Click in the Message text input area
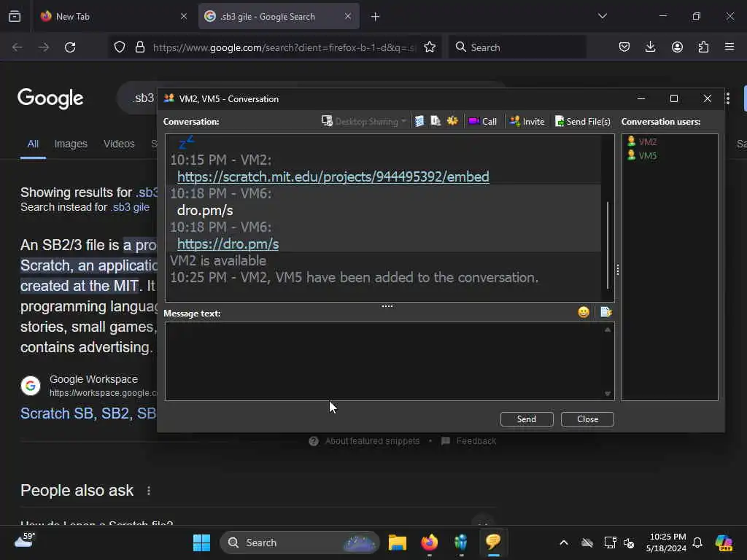Screen dimensions: 747x560 coord(384,361)
